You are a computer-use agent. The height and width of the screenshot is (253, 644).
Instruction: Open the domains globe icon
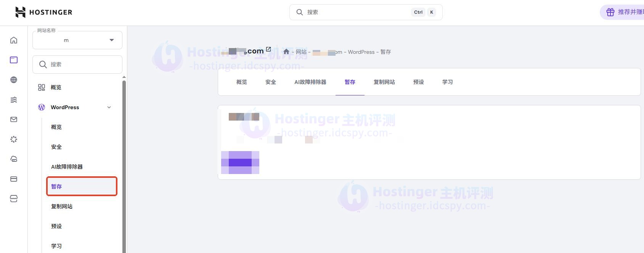tap(14, 80)
